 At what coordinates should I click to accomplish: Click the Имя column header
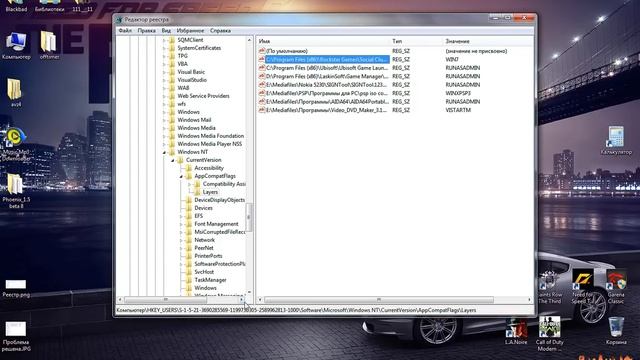click(323, 41)
